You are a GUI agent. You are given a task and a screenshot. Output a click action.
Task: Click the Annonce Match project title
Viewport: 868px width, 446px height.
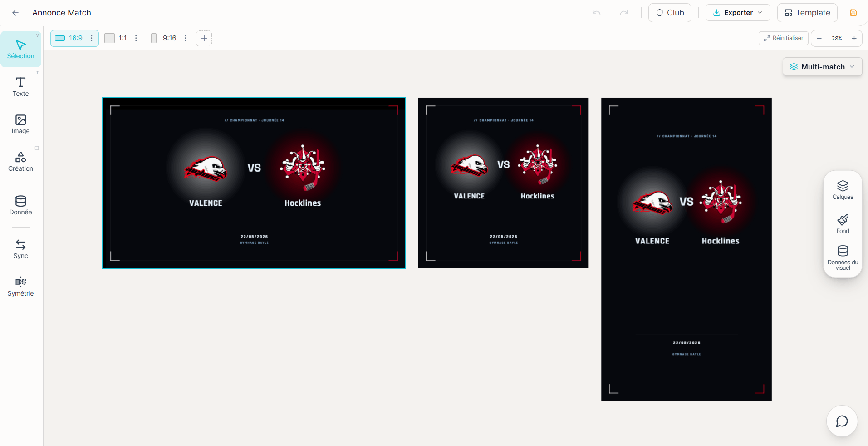62,13
